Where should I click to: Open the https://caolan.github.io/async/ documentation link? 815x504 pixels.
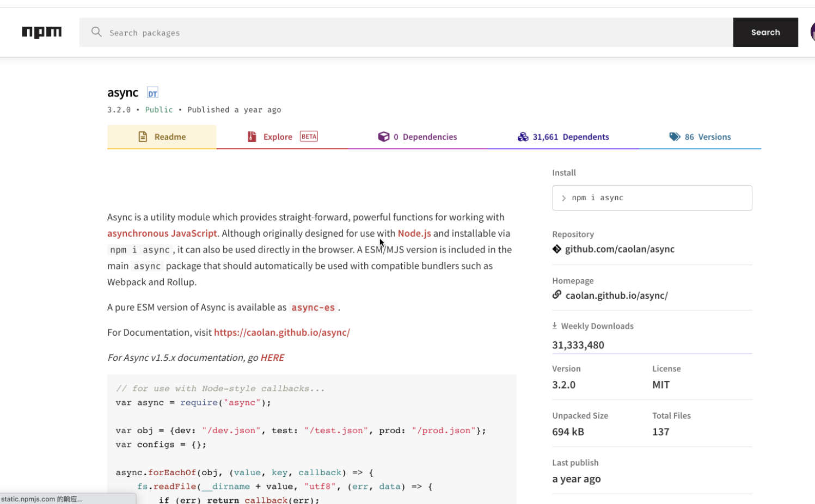point(282,333)
